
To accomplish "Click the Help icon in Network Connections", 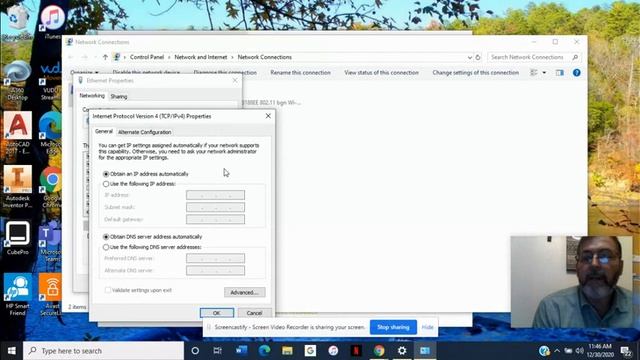I will (576, 73).
